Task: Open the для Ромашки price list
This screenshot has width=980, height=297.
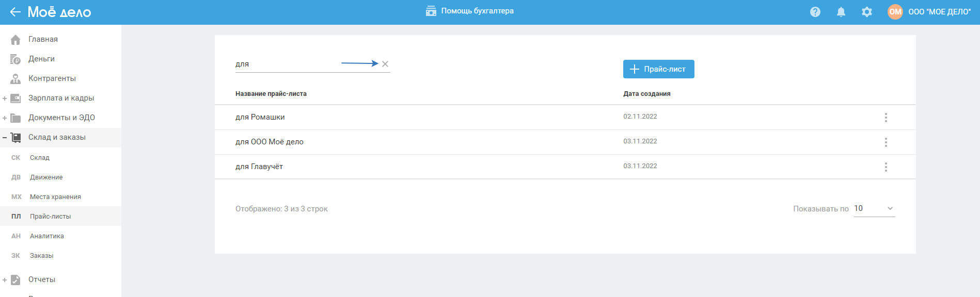Action: coord(260,117)
